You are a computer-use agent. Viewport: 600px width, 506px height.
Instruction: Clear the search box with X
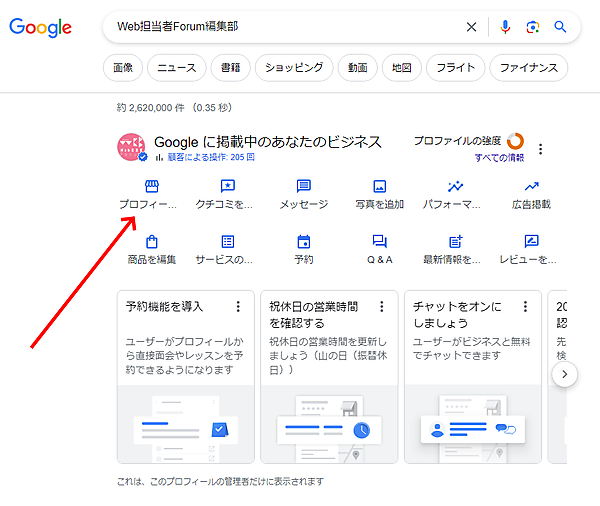point(471,27)
